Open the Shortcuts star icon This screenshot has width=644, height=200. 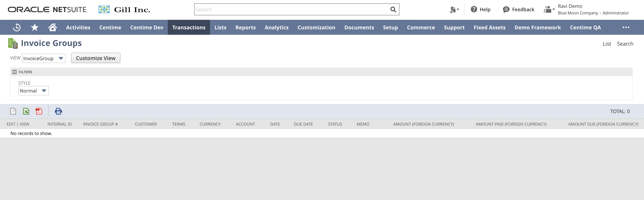click(35, 27)
